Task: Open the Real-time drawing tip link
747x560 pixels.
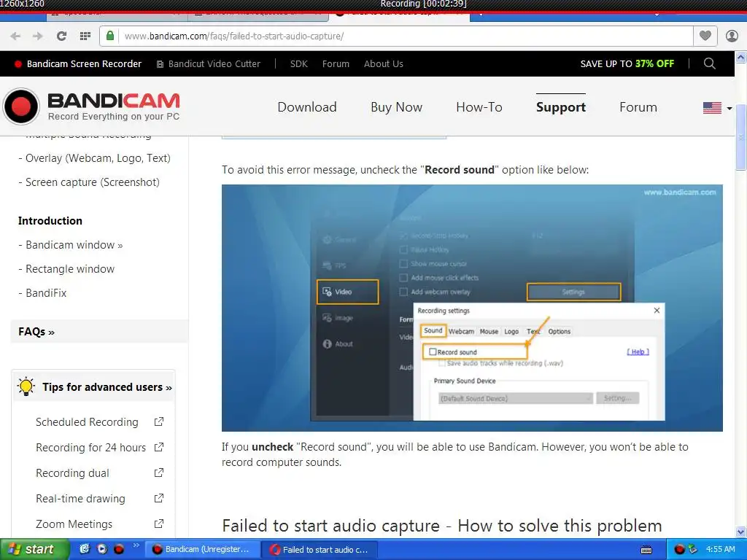Action: 80,499
